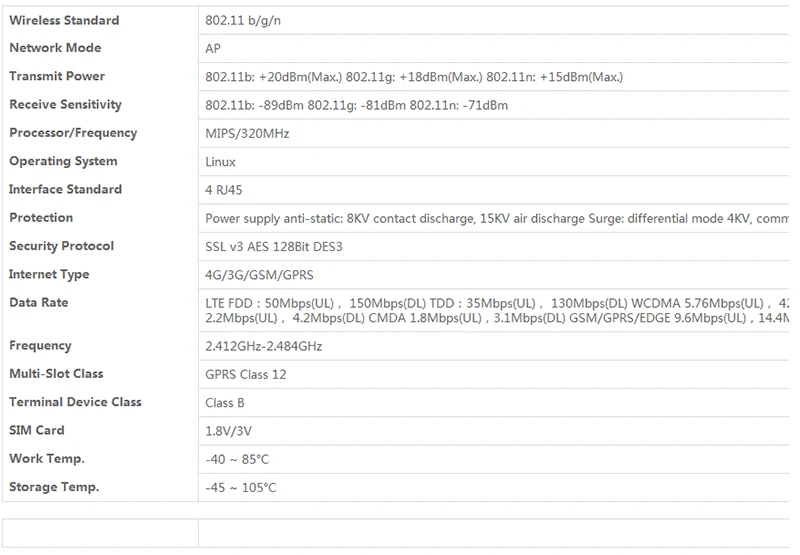Click the Storage Temp. -45 ~ 105°C value
Image resolution: width=800 pixels, height=555 pixels.
tap(240, 488)
